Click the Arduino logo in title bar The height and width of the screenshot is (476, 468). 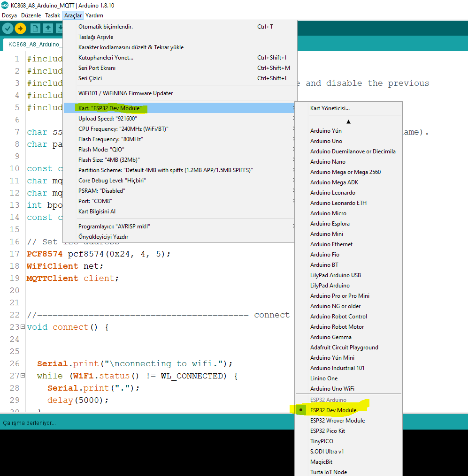click(5, 5)
